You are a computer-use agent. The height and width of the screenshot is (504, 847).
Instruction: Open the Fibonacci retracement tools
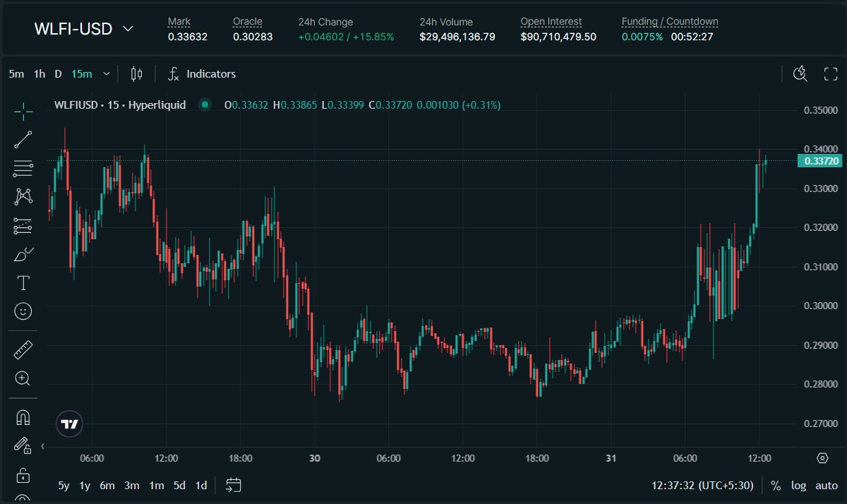[23, 168]
